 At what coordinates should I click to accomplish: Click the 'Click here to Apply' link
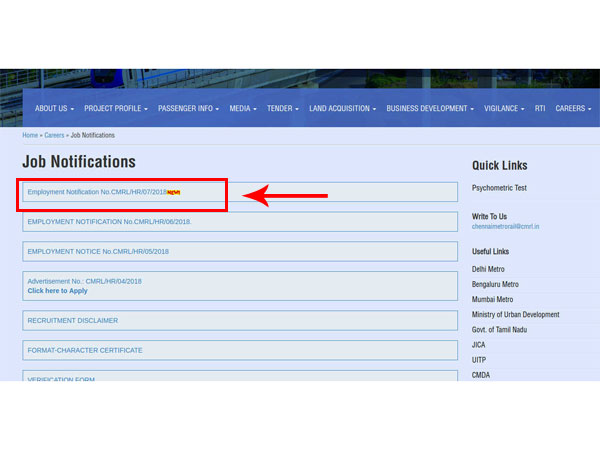[x=57, y=291]
